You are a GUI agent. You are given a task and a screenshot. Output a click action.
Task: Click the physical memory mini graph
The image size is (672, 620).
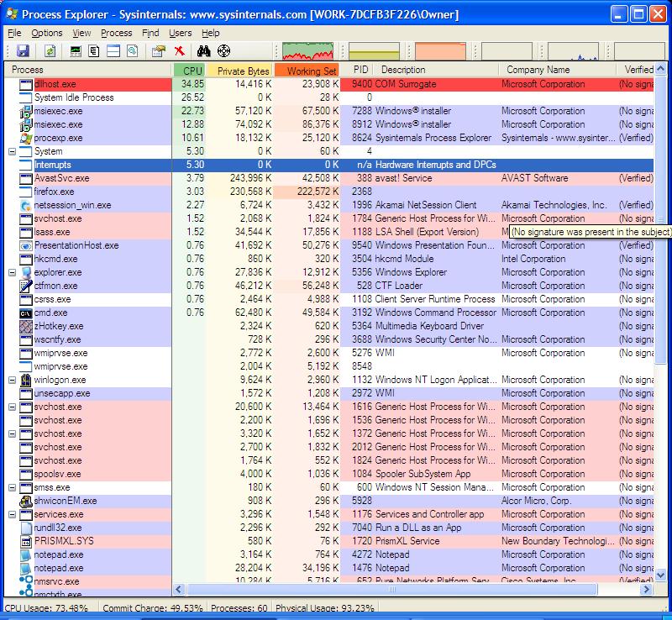tap(440, 51)
